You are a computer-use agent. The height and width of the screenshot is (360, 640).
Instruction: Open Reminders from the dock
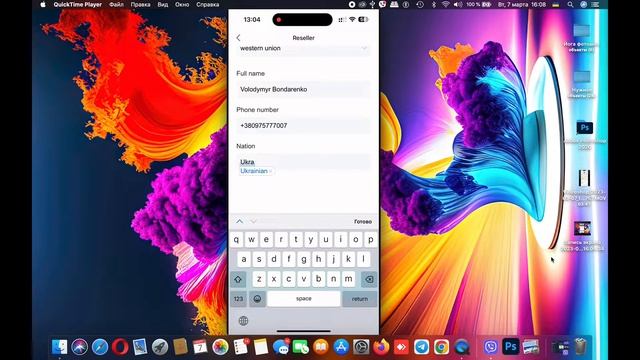coord(241,347)
